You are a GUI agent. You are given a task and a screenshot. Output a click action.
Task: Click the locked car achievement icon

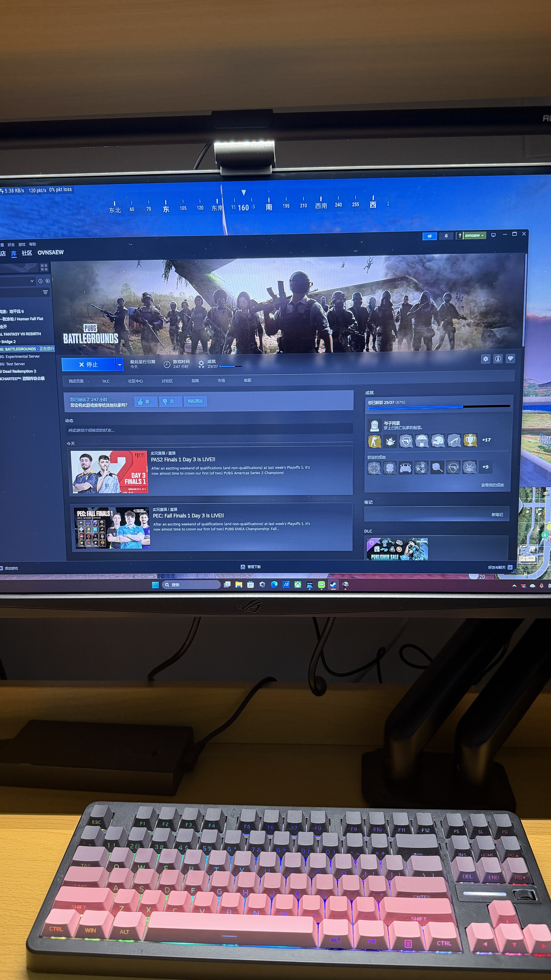[x=406, y=468]
